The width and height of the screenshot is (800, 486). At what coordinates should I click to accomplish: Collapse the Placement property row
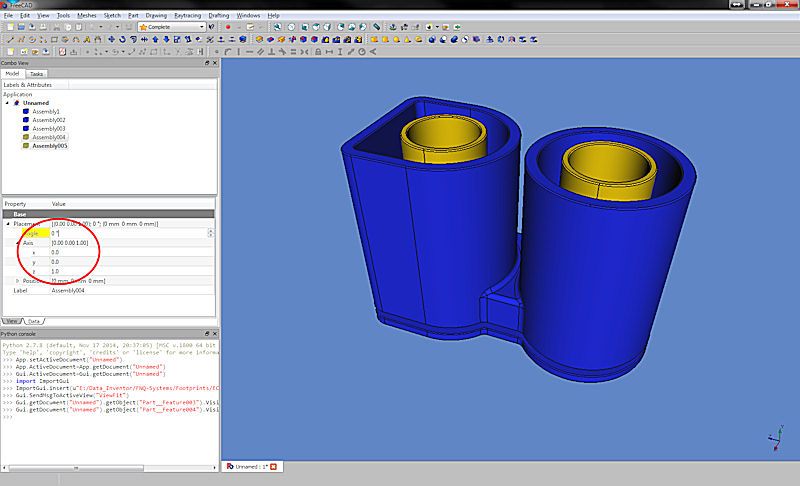tap(8, 223)
